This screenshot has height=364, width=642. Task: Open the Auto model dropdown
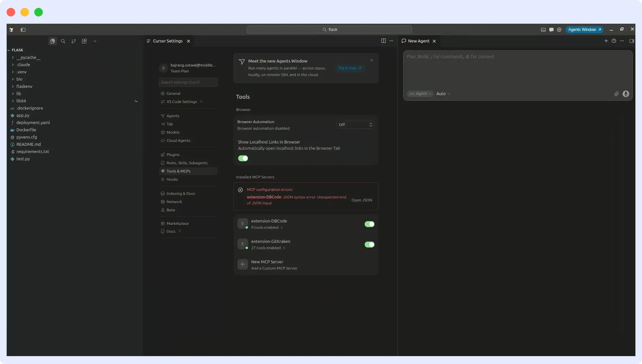pos(443,94)
